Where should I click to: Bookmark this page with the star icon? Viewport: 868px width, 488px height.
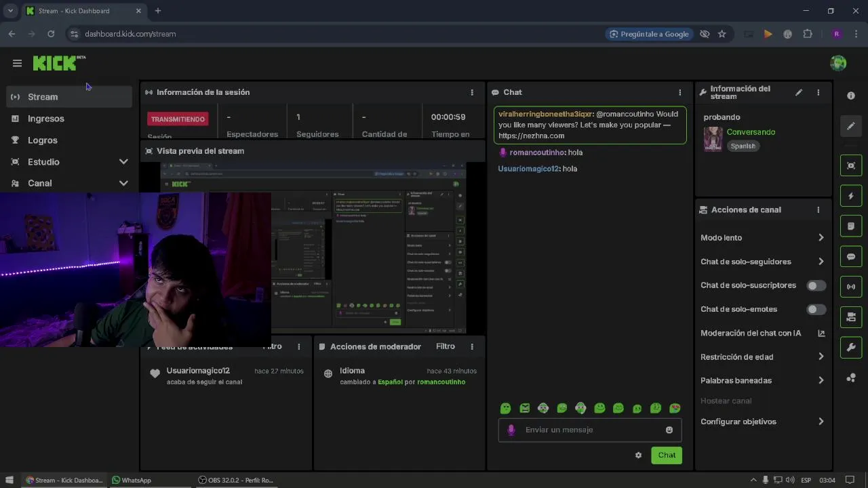[722, 34]
